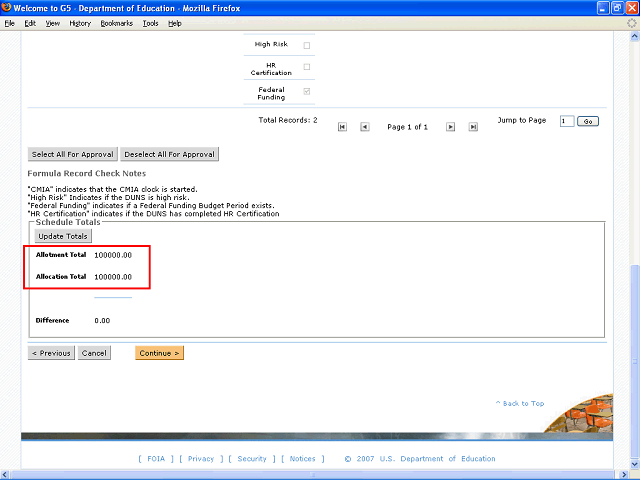The height and width of the screenshot is (480, 640).
Task: Open the Bookmarks menu
Action: click(117, 23)
